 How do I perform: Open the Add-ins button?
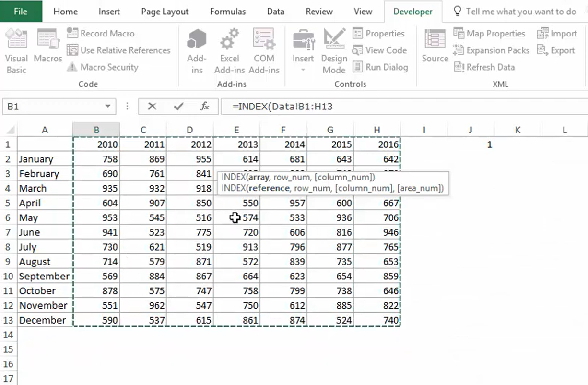(x=197, y=51)
